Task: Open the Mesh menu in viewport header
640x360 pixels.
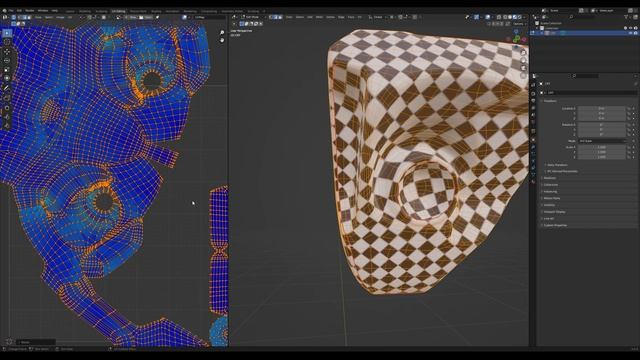Action: pyautogui.click(x=320, y=17)
